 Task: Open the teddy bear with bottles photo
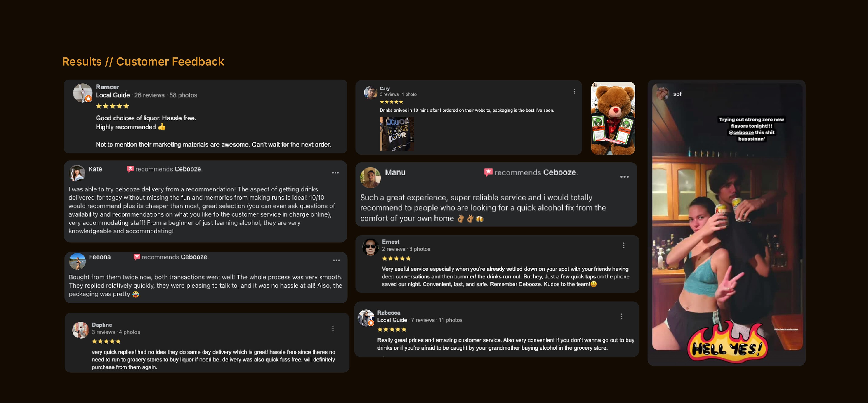coord(613,118)
